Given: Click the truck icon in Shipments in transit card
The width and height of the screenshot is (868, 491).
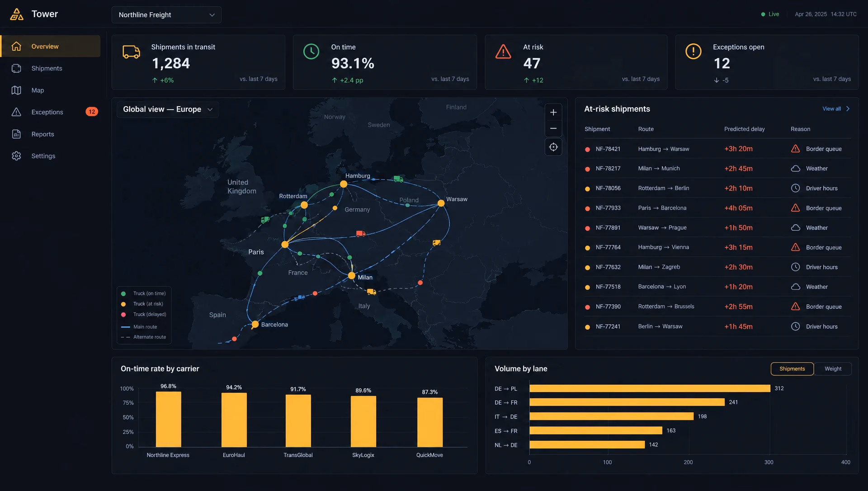Looking at the screenshot, I should click(x=132, y=52).
